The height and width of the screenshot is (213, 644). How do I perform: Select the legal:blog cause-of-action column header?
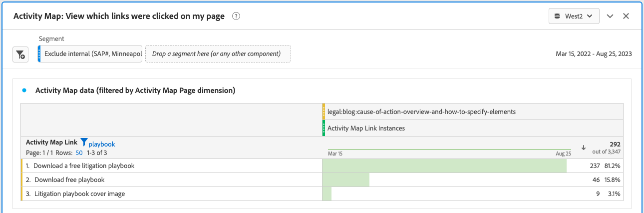pos(421,111)
